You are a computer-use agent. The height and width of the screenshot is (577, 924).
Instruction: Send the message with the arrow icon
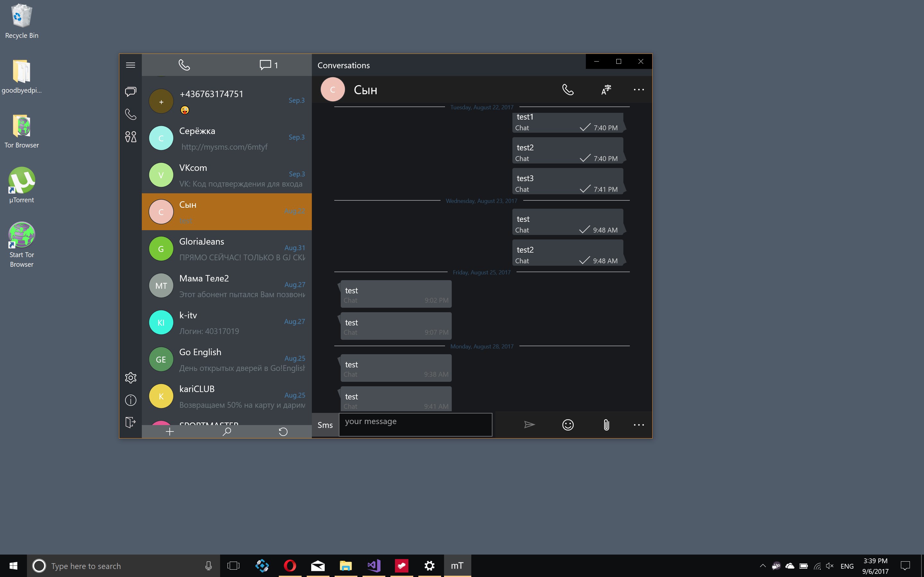pyautogui.click(x=529, y=425)
